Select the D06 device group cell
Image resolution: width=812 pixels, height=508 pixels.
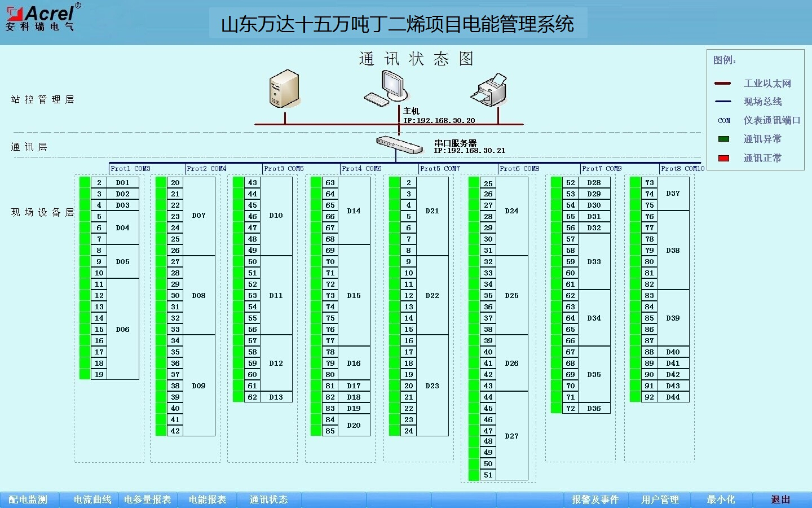coord(123,329)
